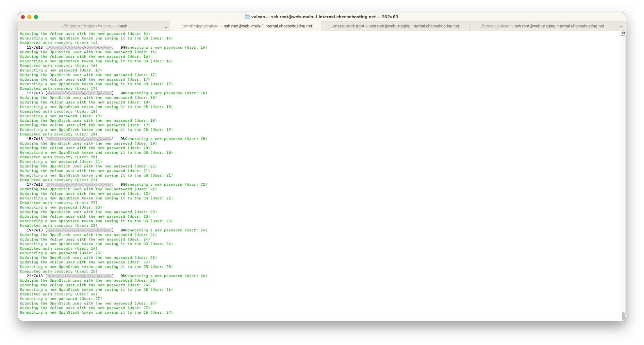Switch to the last vulcan web-staging ssh tab
This screenshot has width=644, height=345.
pyautogui.click(x=541, y=26)
